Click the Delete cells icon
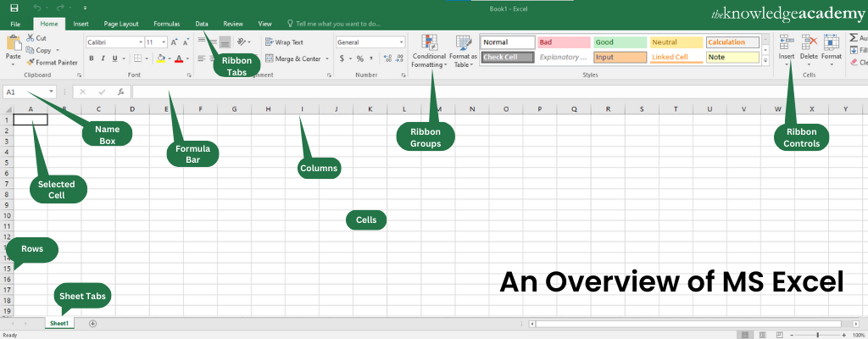 click(809, 46)
